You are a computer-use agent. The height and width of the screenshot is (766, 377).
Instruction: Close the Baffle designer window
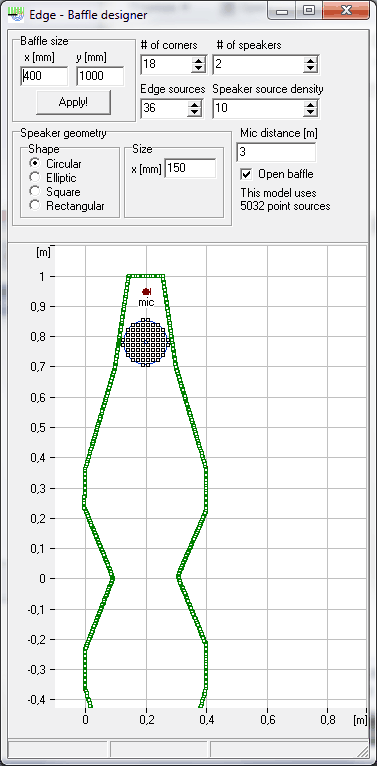pyautogui.click(x=346, y=11)
